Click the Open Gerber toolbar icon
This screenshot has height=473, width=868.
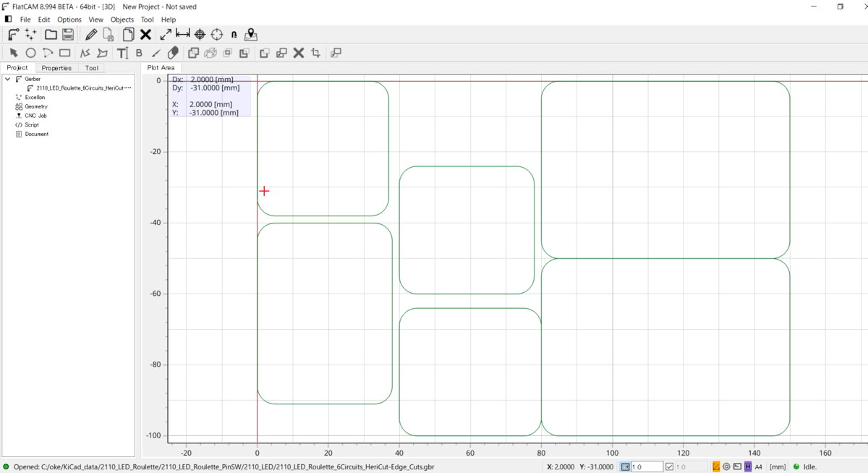click(x=13, y=34)
